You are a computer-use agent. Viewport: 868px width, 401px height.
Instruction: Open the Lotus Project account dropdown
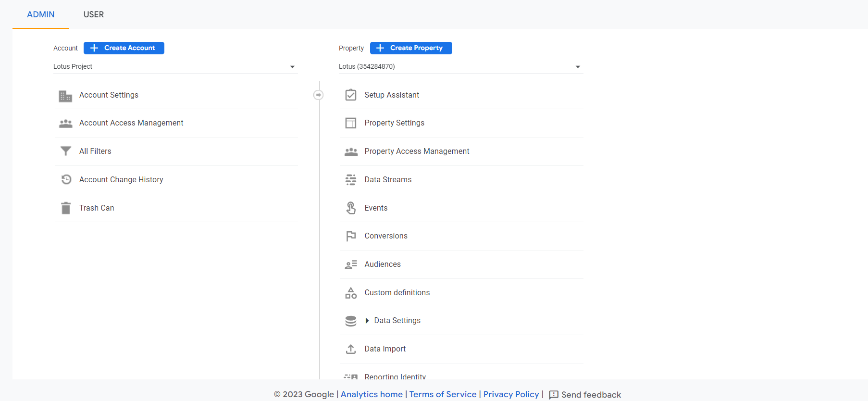coord(175,67)
